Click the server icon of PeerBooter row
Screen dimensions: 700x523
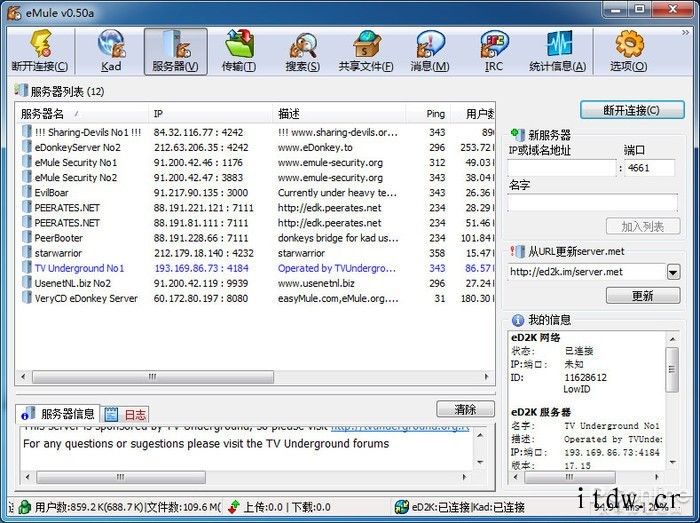click(27, 237)
